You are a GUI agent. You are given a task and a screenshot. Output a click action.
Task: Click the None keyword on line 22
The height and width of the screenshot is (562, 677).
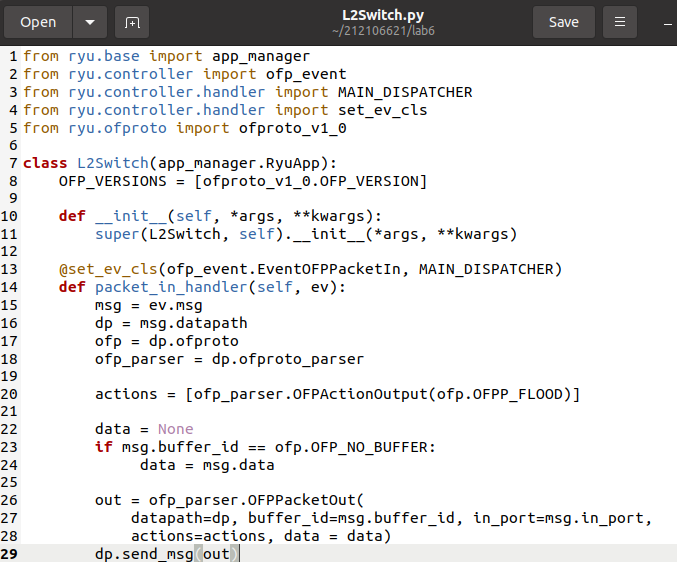click(x=176, y=429)
